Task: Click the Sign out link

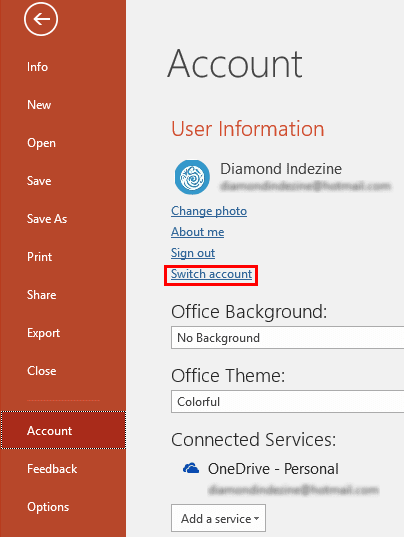Action: (193, 253)
